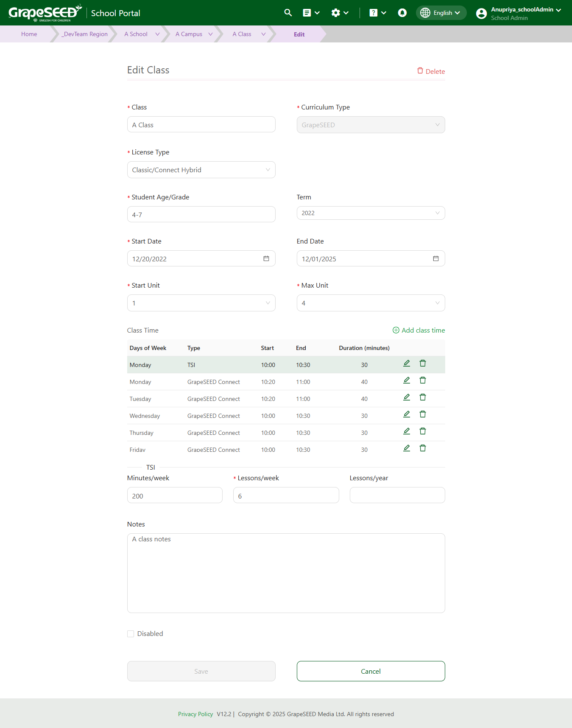Screen dimensions: 572x728
Task: Click the Duration (minutes) column header
Action: (x=364, y=348)
